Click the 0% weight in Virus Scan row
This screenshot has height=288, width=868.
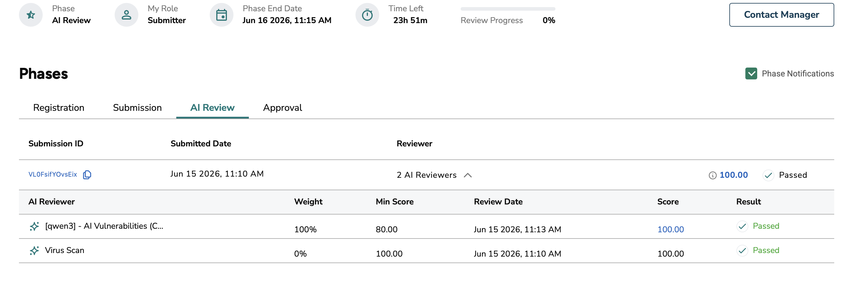[300, 254]
